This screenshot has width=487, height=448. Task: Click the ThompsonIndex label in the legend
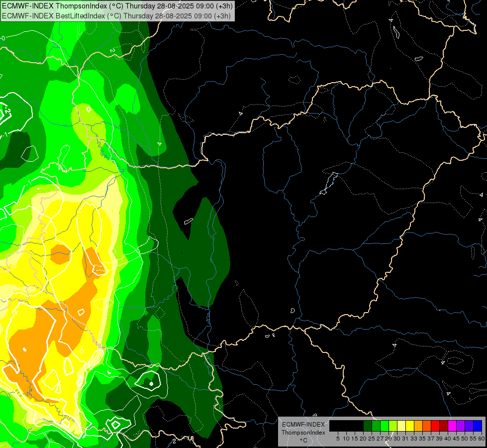coord(303,433)
